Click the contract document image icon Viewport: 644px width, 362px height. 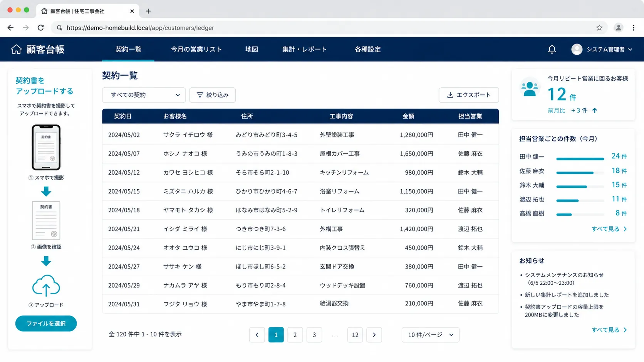pos(46,220)
